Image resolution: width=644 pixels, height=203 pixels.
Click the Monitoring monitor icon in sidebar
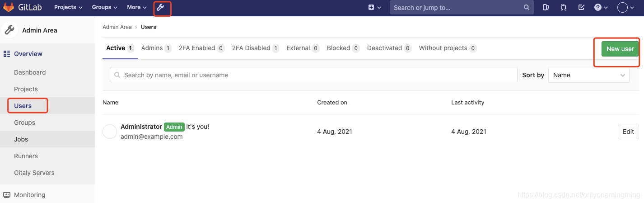click(x=7, y=195)
